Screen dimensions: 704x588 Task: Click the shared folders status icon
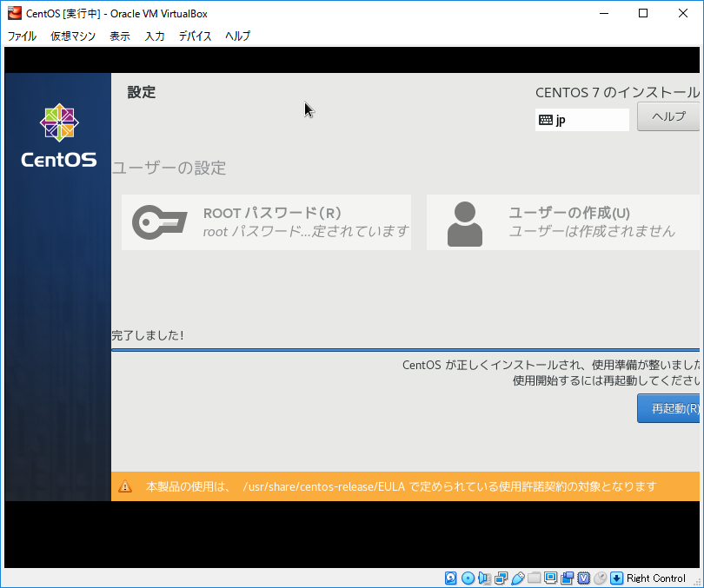coord(534,578)
